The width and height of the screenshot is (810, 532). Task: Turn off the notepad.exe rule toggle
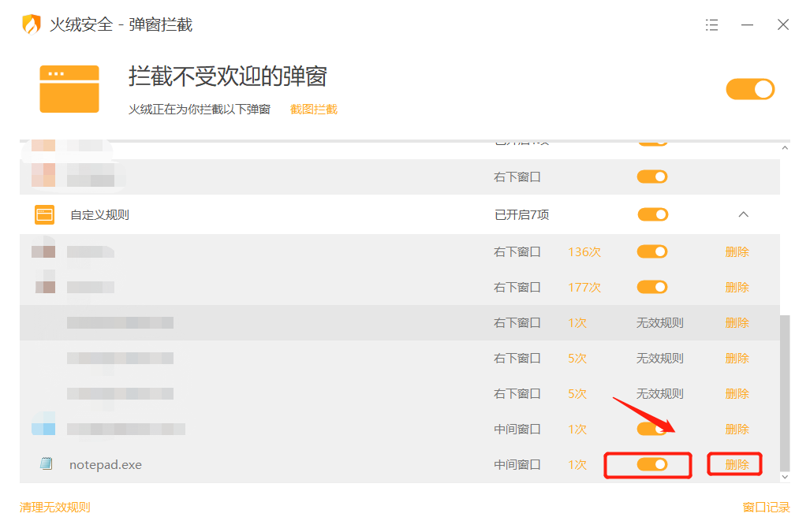click(652, 464)
